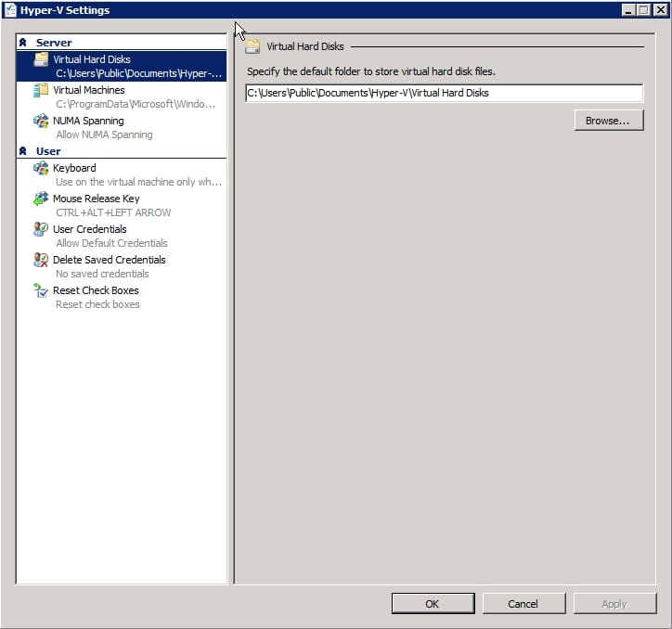Screen dimensions: 672x629
Task: Minimize the Hyper-V Settings window
Action: (x=628, y=10)
